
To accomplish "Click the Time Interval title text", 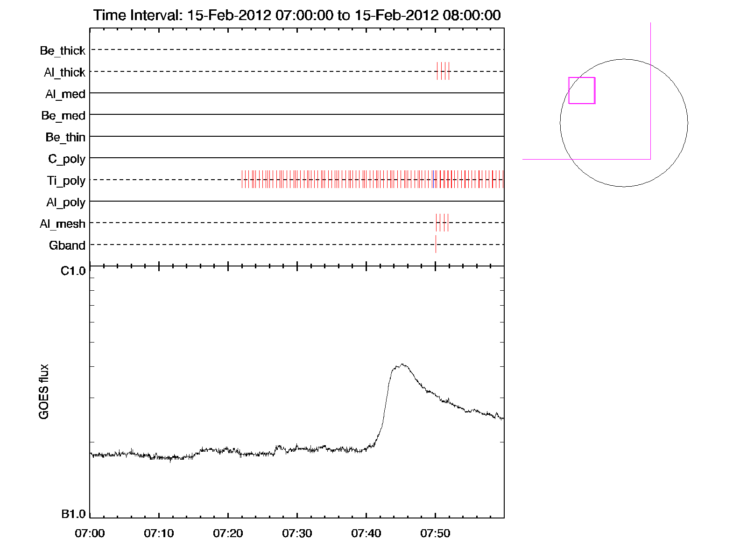I will [x=296, y=15].
